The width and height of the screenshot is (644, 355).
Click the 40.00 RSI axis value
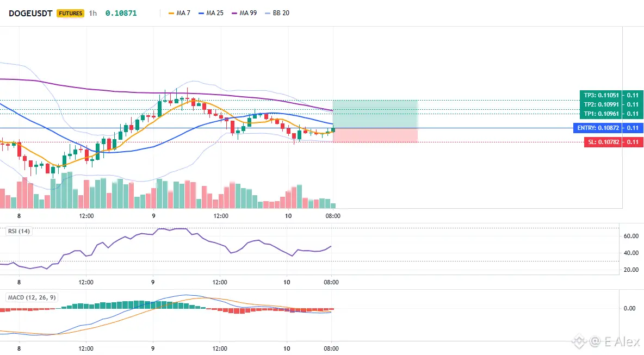click(x=631, y=253)
